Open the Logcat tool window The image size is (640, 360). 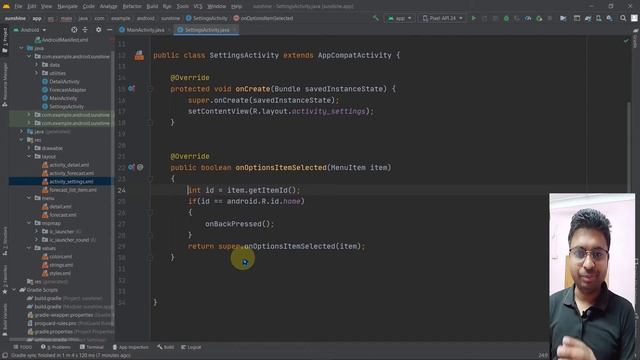(x=191, y=347)
